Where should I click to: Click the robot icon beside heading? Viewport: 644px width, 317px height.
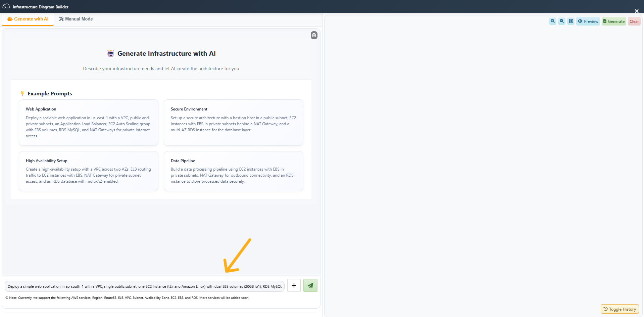click(111, 53)
